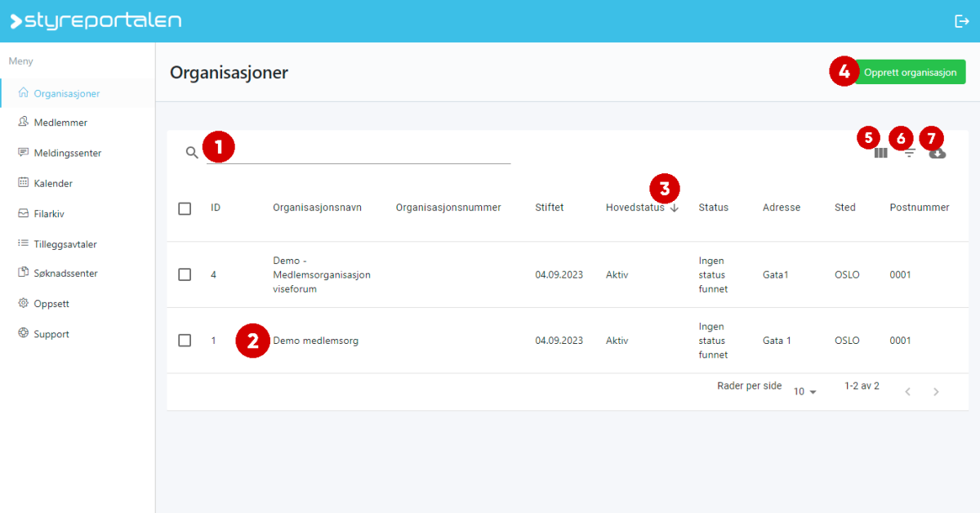Click the Hovedstatus sort arrow
This screenshot has height=513, width=980.
pyautogui.click(x=674, y=208)
